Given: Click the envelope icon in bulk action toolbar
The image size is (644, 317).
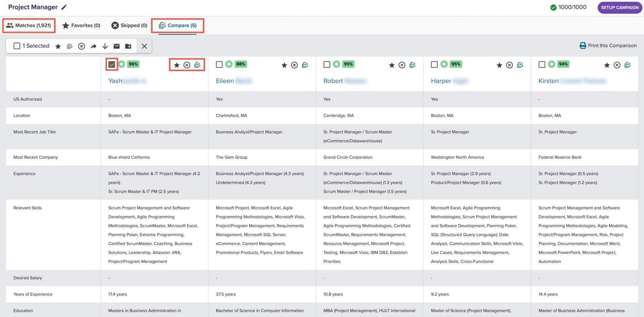Looking at the screenshot, I should (x=117, y=46).
